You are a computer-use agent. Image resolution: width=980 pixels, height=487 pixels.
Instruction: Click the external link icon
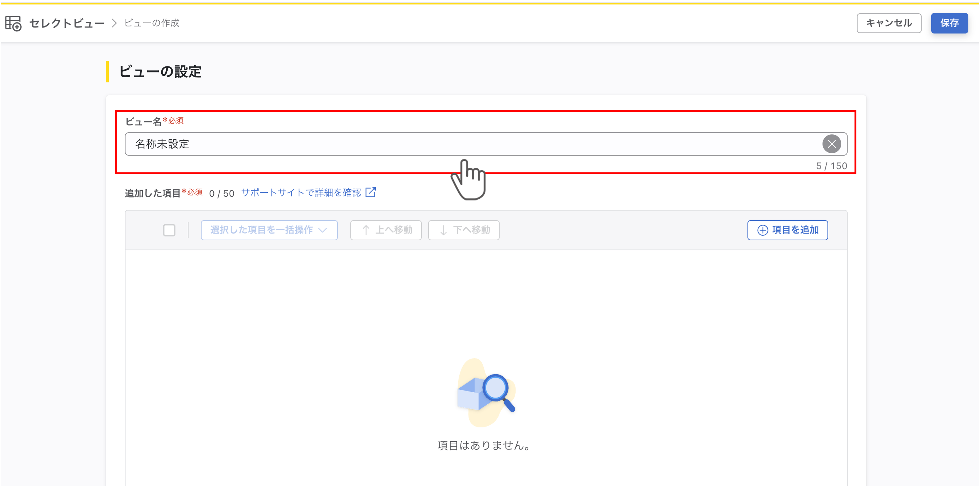[370, 192]
